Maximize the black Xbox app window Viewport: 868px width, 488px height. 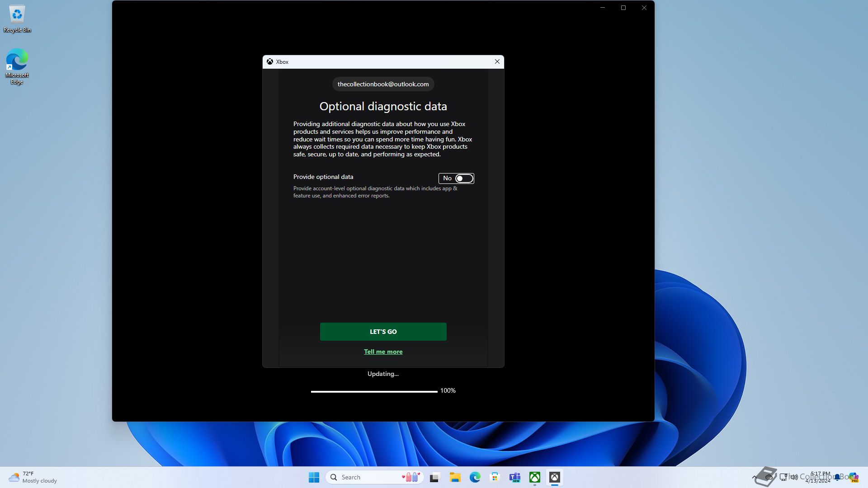(623, 8)
